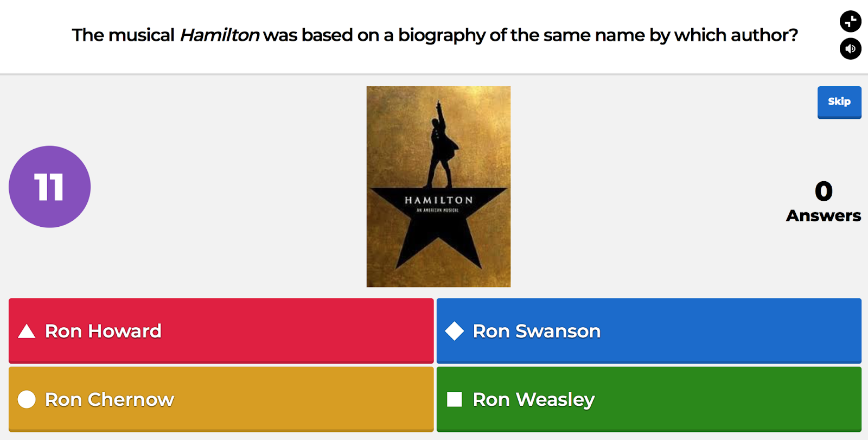Click the italic Hamilton word in question

click(219, 35)
